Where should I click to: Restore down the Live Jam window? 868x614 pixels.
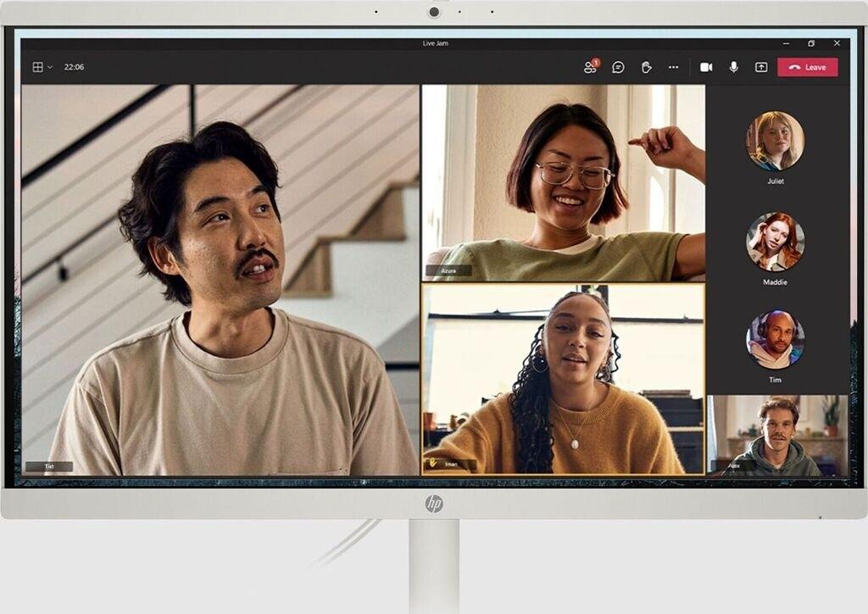(810, 43)
